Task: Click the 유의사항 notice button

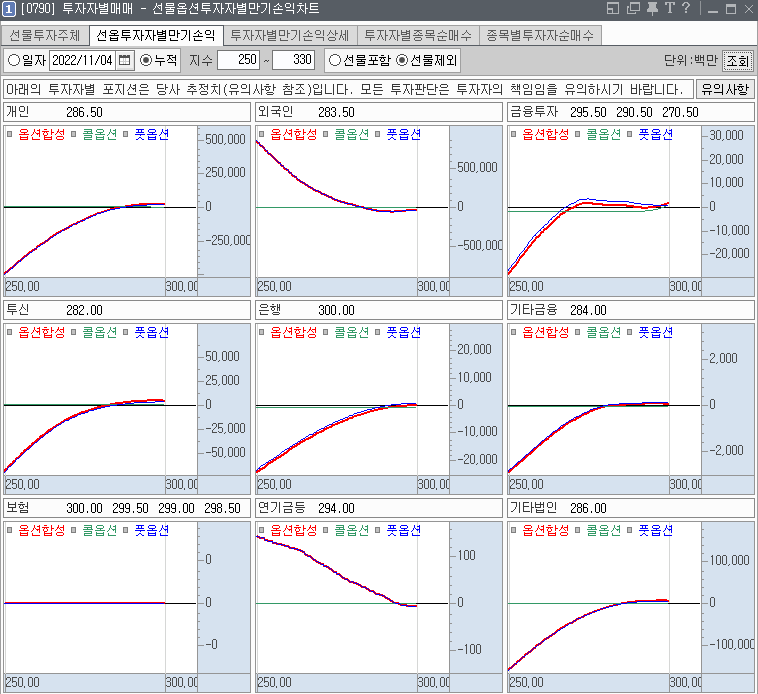Action: (x=725, y=89)
